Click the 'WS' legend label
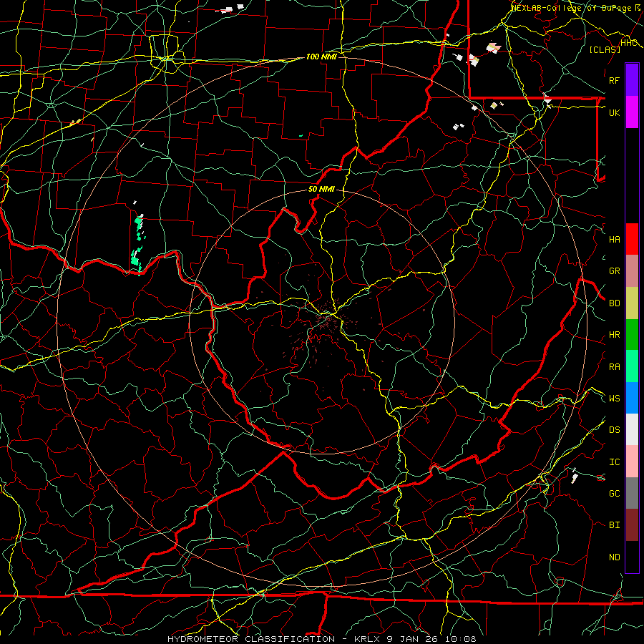644x644 pixels. tap(615, 399)
